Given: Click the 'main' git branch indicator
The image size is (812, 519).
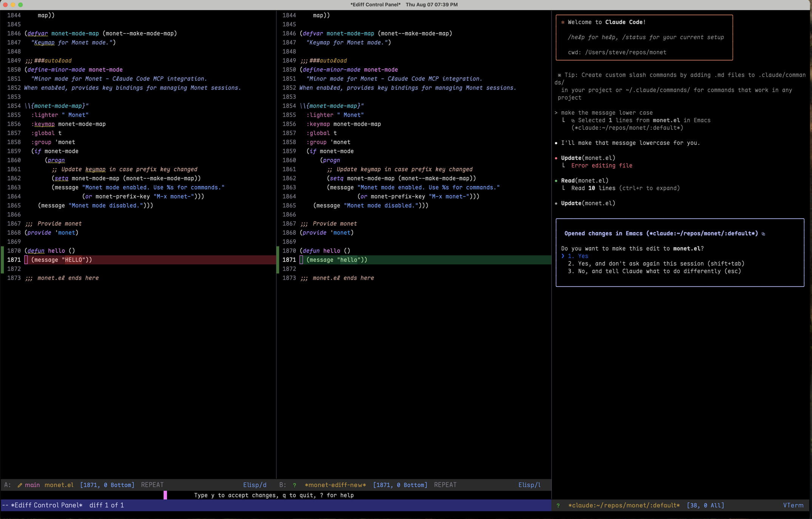Looking at the screenshot, I should point(32,485).
